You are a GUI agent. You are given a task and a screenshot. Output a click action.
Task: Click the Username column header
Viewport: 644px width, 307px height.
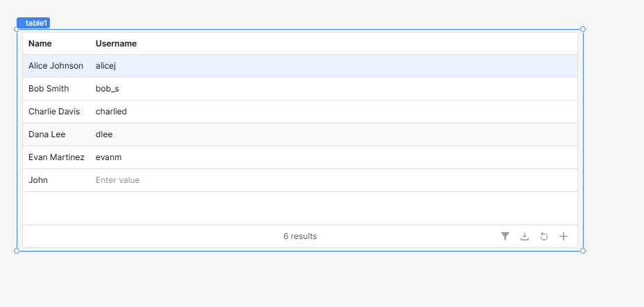[x=116, y=44]
